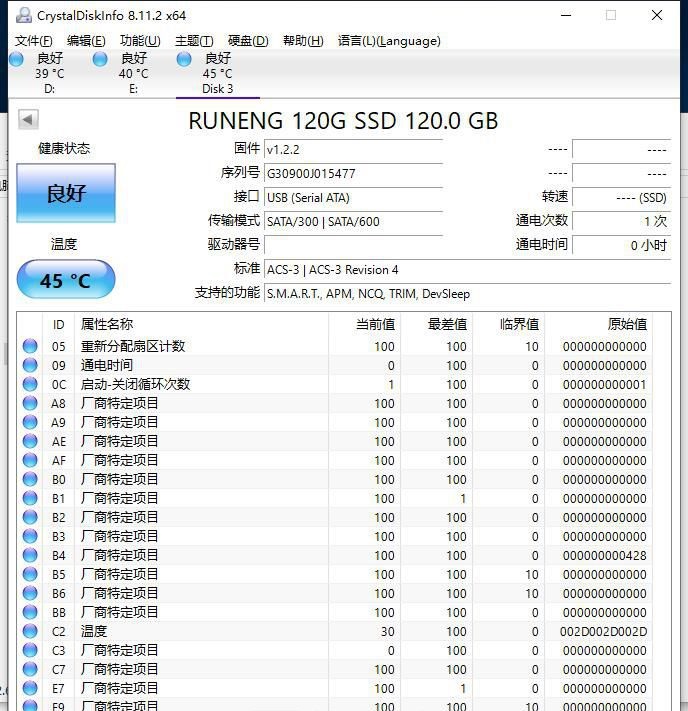Click the power-on hours field 0 小时

click(621, 245)
